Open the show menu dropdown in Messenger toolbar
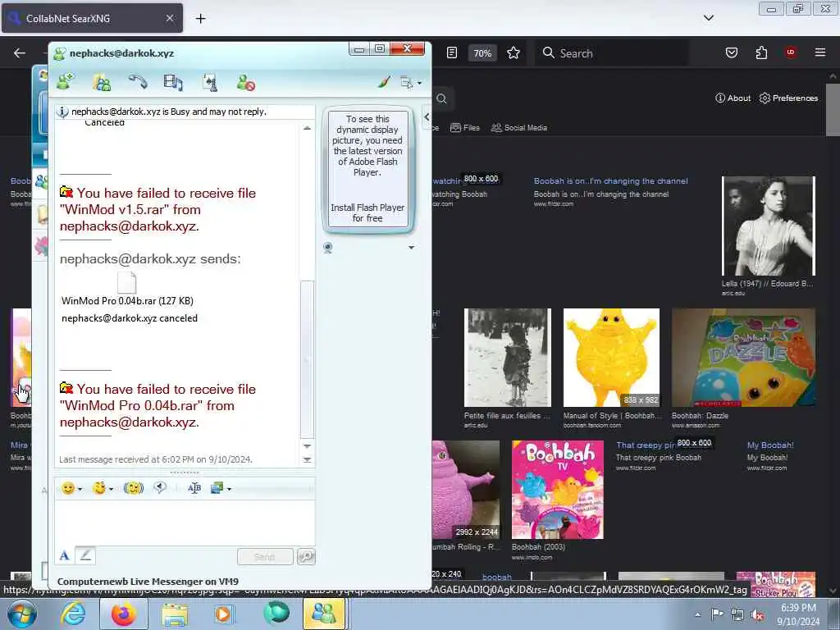 411,83
